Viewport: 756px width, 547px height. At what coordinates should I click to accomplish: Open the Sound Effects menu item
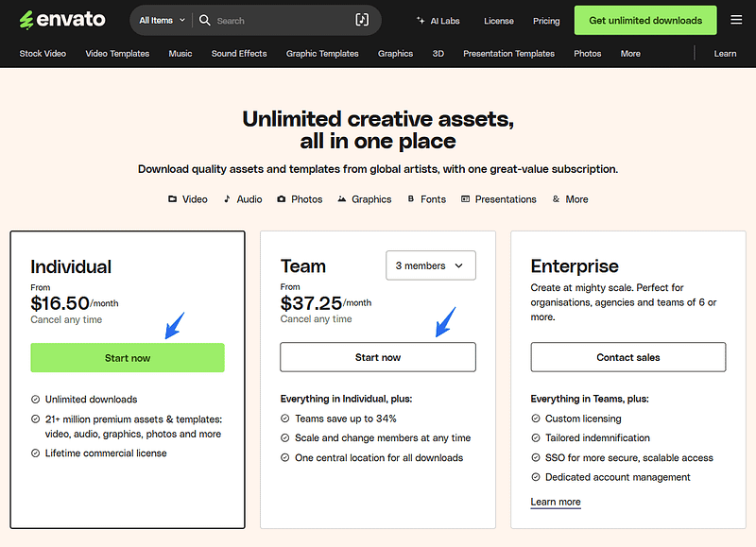click(239, 54)
